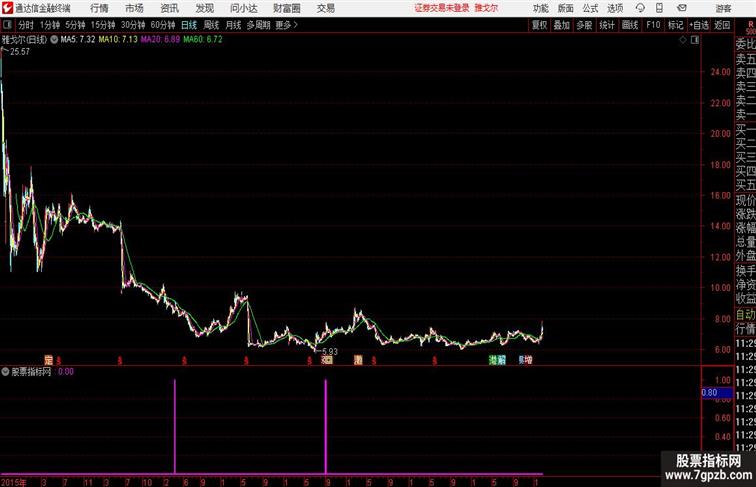Expand dropdown arrow next to 股票指标网 indicator
Viewport: 756px width, 487px height.
[6, 372]
